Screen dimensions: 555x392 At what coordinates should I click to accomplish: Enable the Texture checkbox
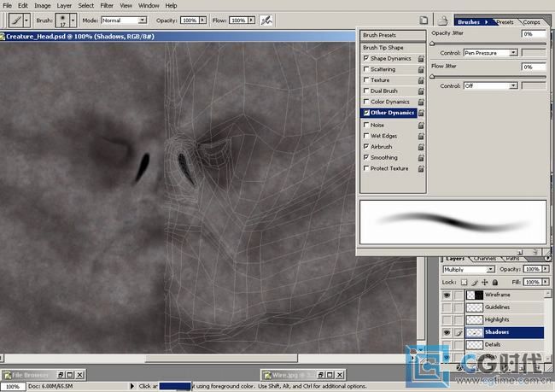(x=366, y=79)
